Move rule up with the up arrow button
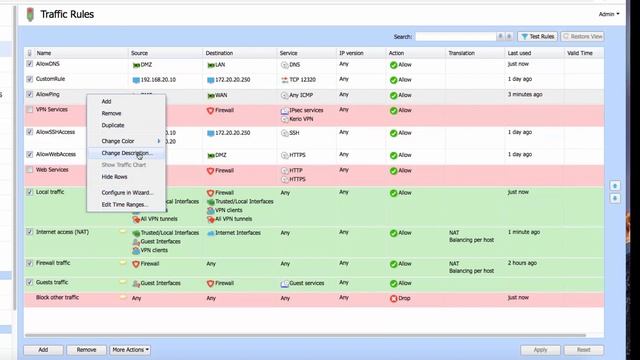The height and width of the screenshot is (360, 640). click(615, 186)
